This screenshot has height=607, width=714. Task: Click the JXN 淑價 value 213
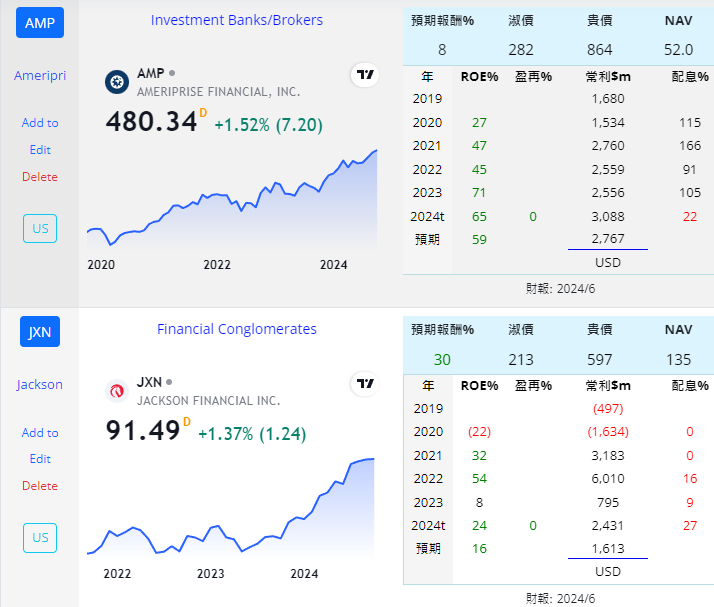pyautogui.click(x=521, y=359)
